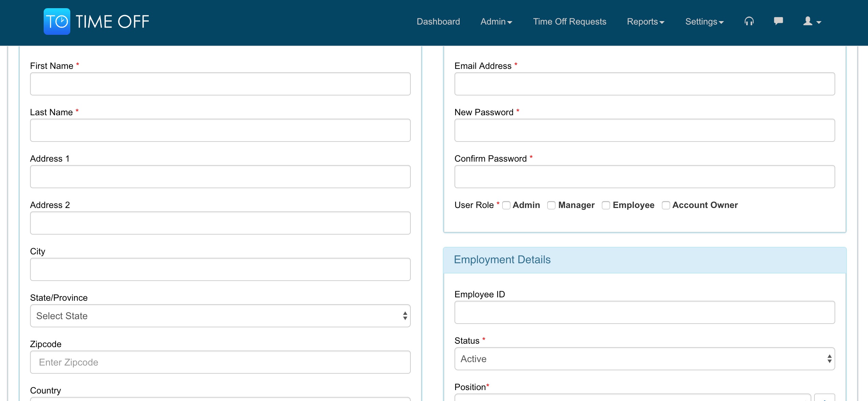Tick the Account Owner role checkbox
The width and height of the screenshot is (868, 401).
[666, 205]
